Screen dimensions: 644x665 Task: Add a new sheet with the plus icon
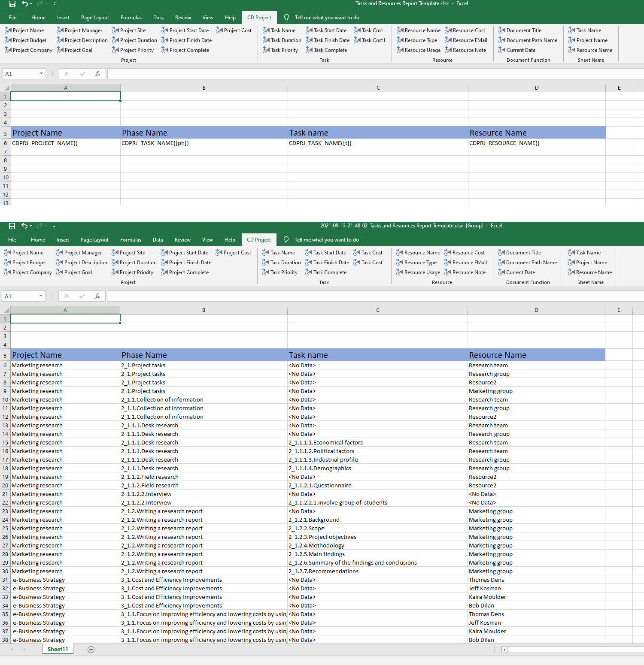click(x=91, y=650)
